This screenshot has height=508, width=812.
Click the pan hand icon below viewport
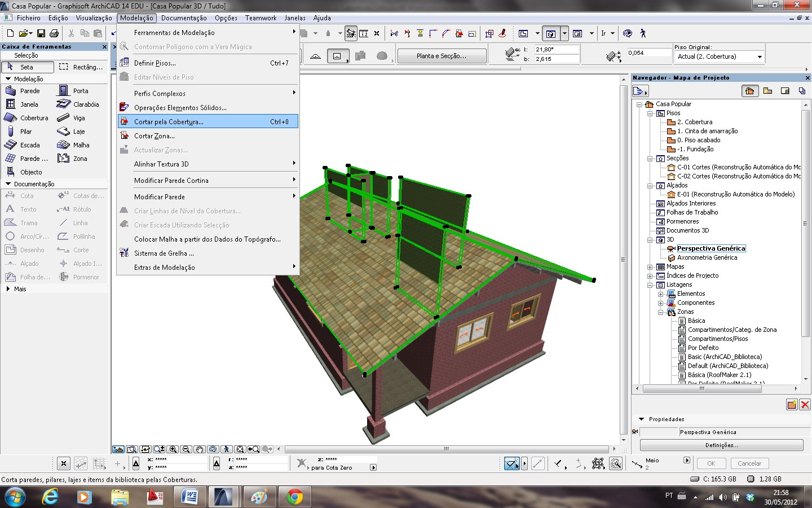(x=200, y=449)
